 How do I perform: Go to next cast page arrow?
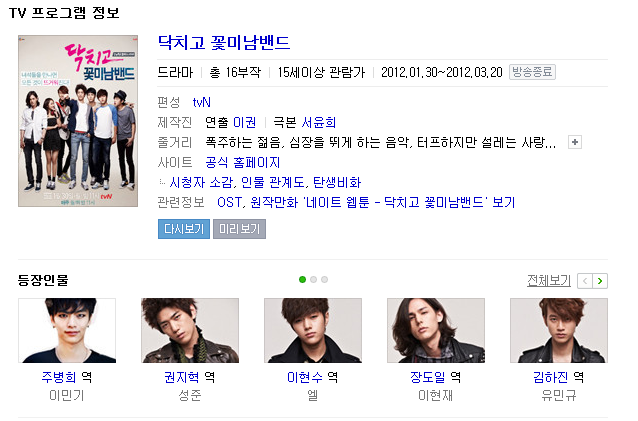click(x=600, y=281)
